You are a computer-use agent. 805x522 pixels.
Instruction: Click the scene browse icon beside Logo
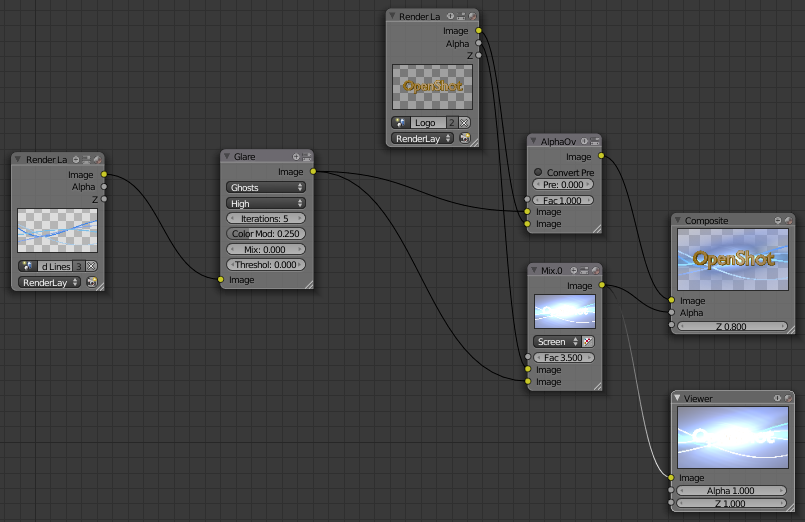(401, 122)
